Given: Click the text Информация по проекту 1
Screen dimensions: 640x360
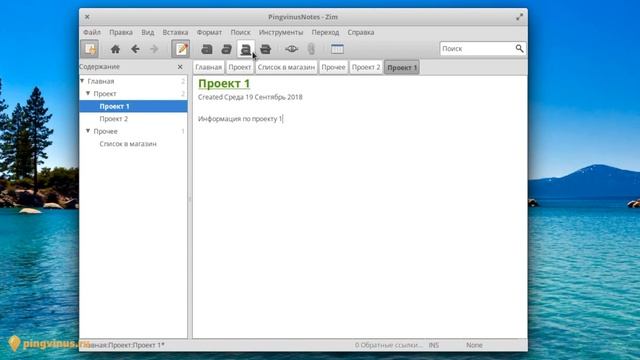Looking at the screenshot, I should (x=240, y=119).
